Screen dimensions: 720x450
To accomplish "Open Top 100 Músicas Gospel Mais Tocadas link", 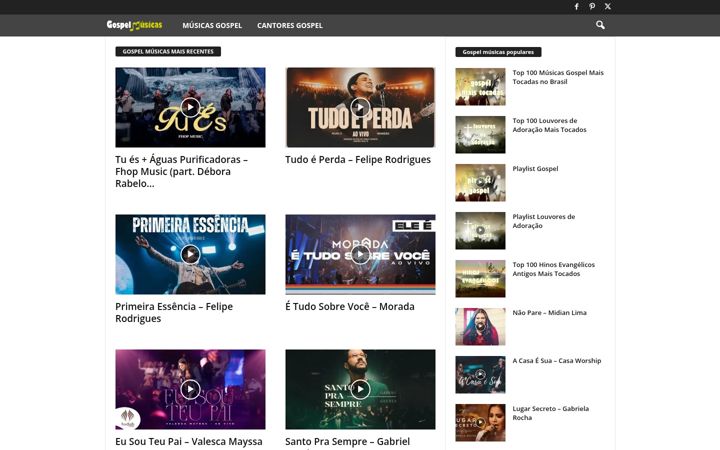I will point(558,77).
